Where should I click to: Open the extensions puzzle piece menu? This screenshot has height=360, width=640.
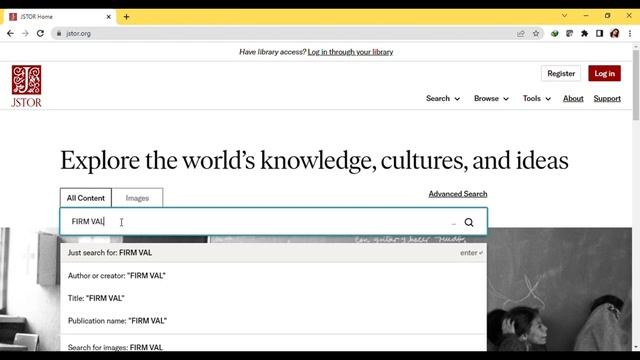tap(584, 33)
